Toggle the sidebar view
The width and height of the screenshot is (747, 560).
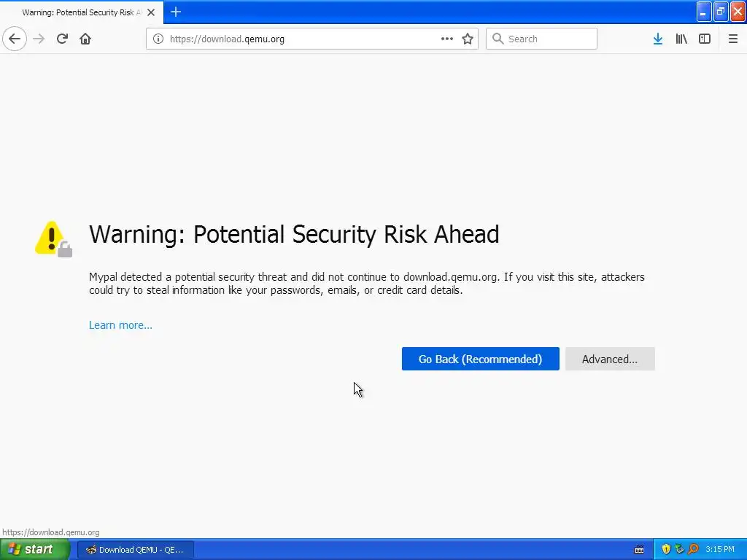[x=705, y=39]
